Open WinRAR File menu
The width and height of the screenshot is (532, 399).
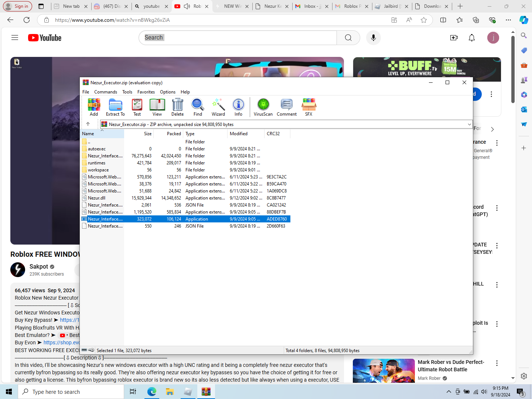pyautogui.click(x=86, y=92)
